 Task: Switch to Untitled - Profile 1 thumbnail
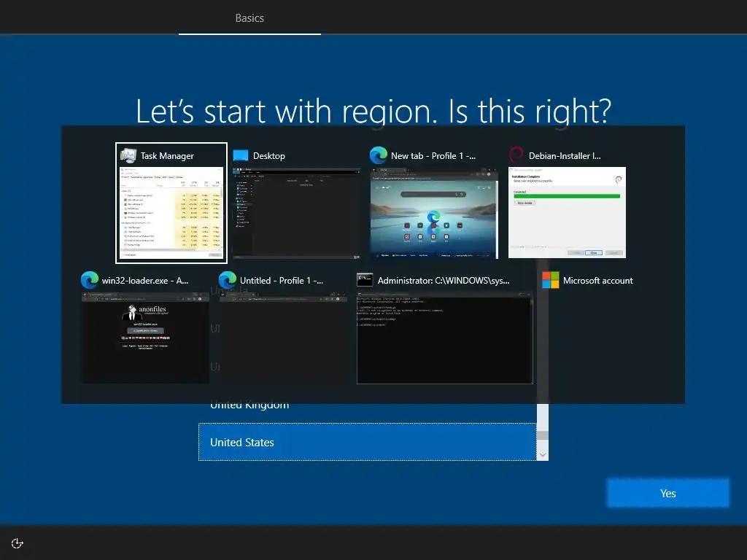point(284,338)
